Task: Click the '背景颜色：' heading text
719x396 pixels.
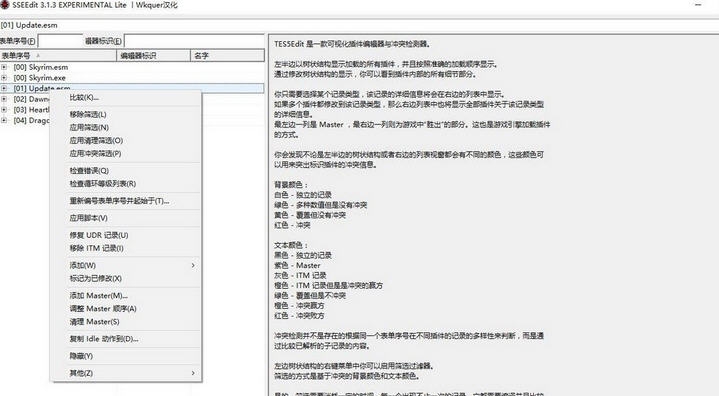Action: click(x=291, y=185)
